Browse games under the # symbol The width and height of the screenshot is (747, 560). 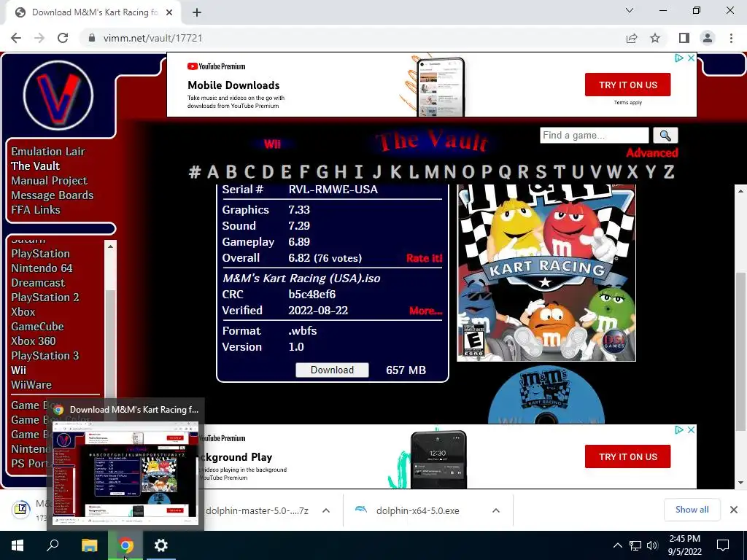click(x=194, y=172)
